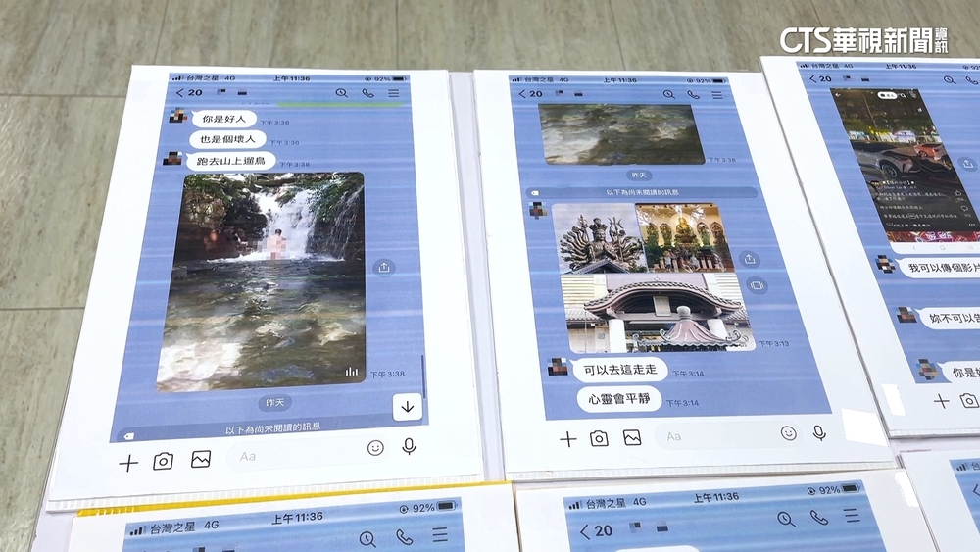
Task: Tap the microphone icon in the left chat
Action: tap(409, 446)
